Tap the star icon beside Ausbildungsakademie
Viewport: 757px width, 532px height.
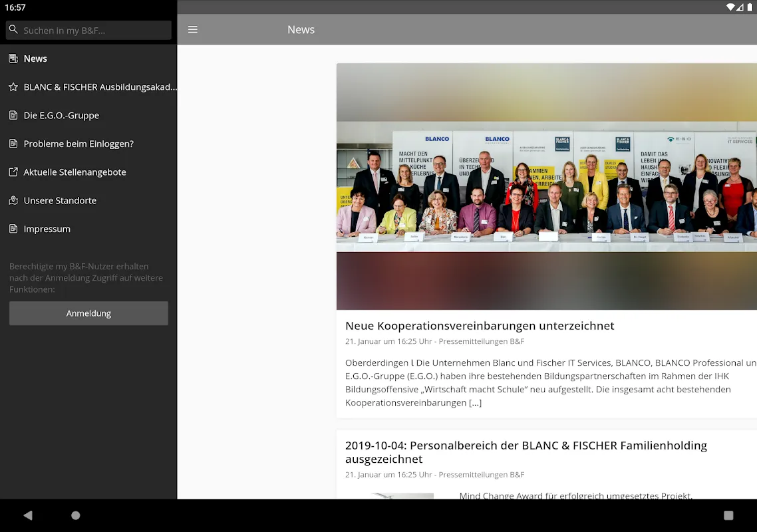(13, 87)
